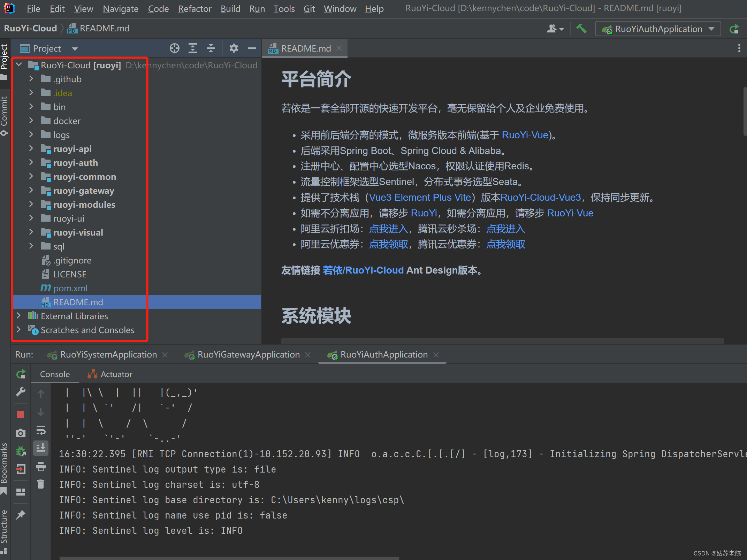Click the camera thread dump icon
Image resolution: width=747 pixels, height=560 pixels.
point(21,433)
